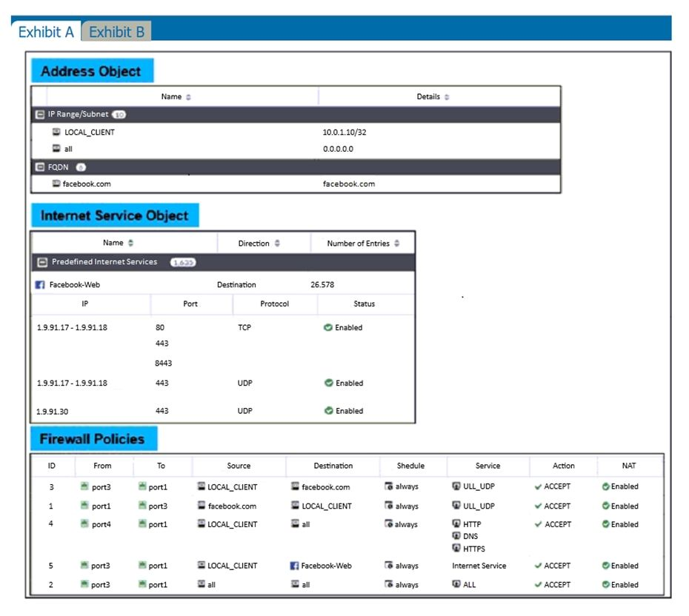Click the port3 interface icon in policy 3
The height and width of the screenshot is (616, 689).
click(x=84, y=486)
